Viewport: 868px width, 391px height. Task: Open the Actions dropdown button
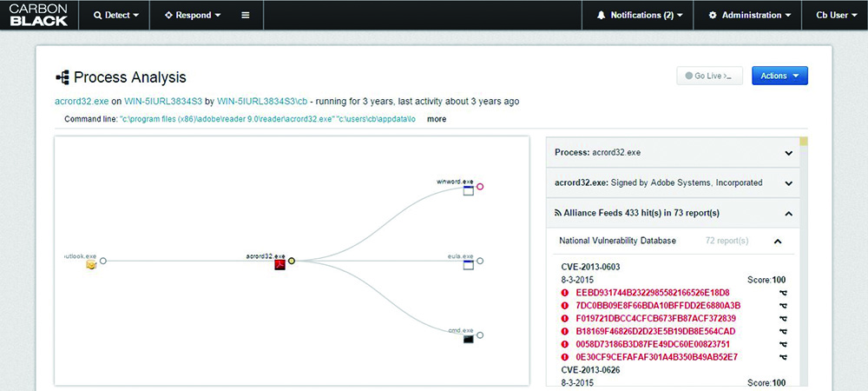[779, 76]
